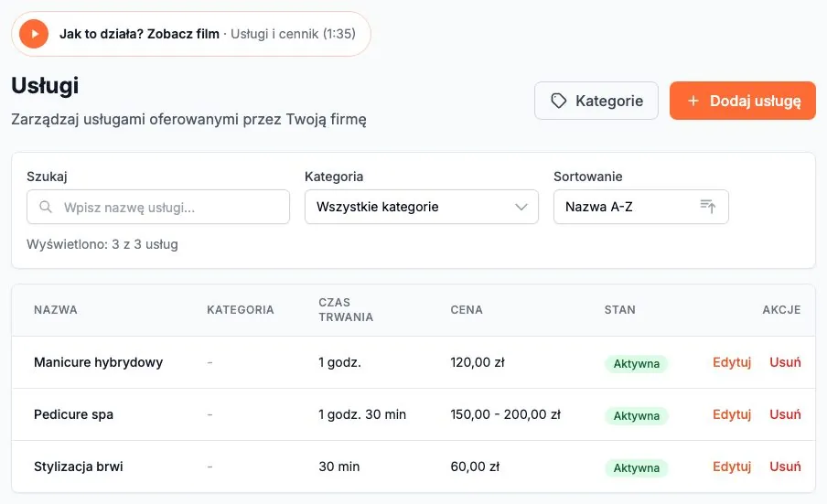Click the sort ascending icon in Sortowanie

pyautogui.click(x=708, y=206)
